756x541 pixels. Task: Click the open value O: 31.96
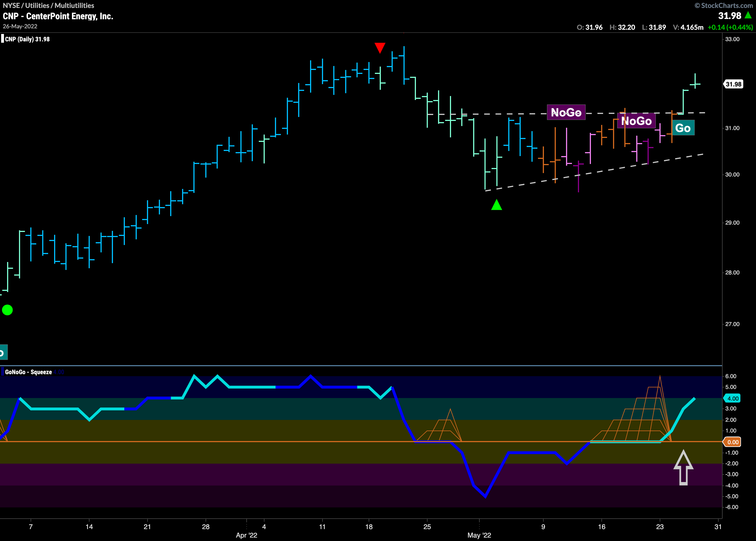(x=590, y=27)
